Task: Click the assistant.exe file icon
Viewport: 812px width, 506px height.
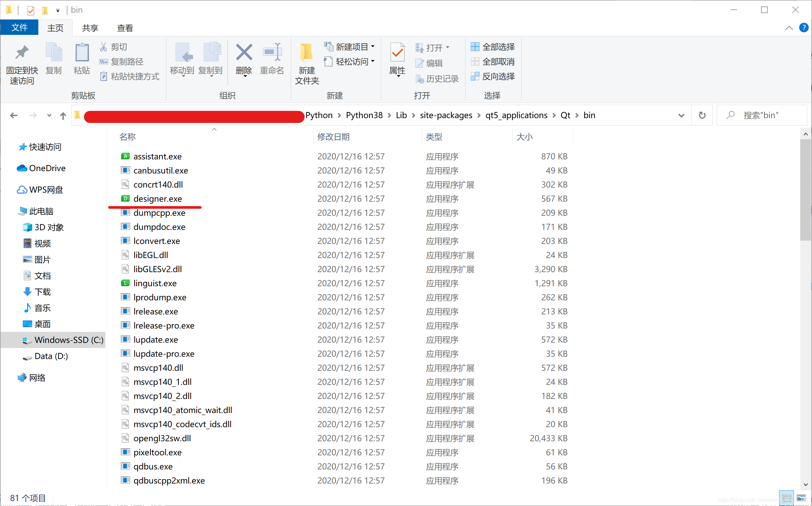Action: click(125, 156)
